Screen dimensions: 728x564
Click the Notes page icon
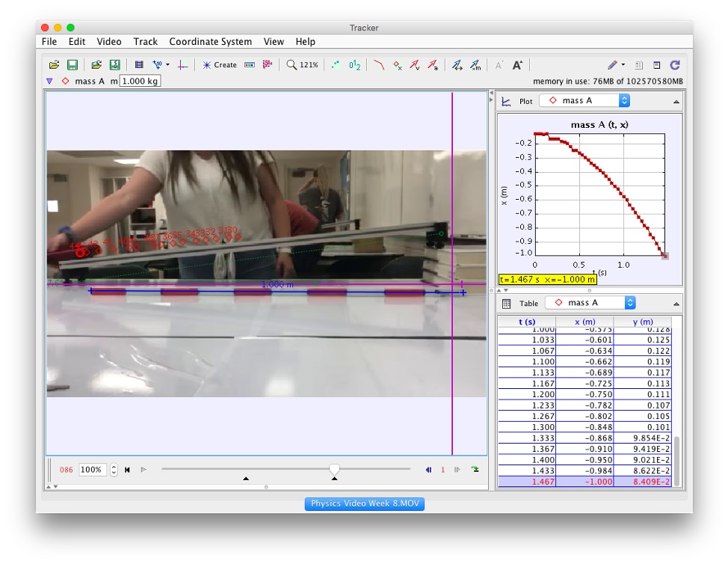639,66
